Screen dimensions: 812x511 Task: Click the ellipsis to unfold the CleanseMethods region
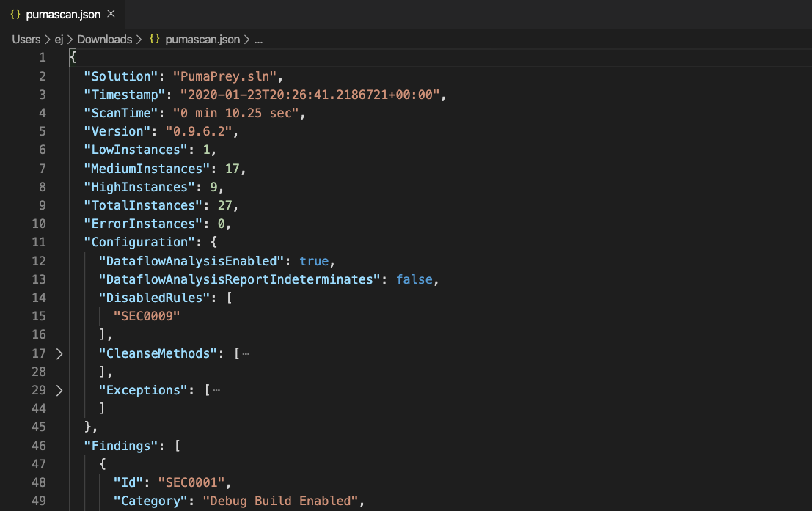pyautogui.click(x=245, y=353)
